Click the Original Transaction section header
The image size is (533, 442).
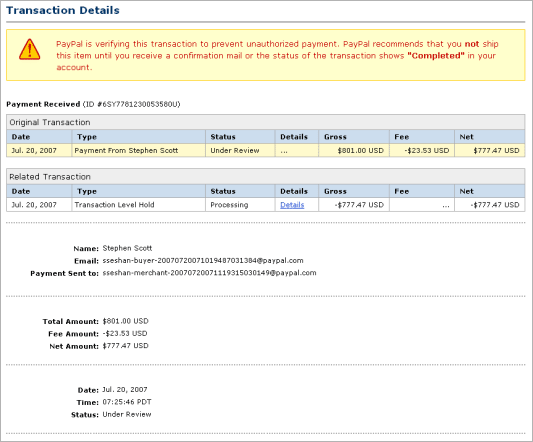click(x=265, y=122)
